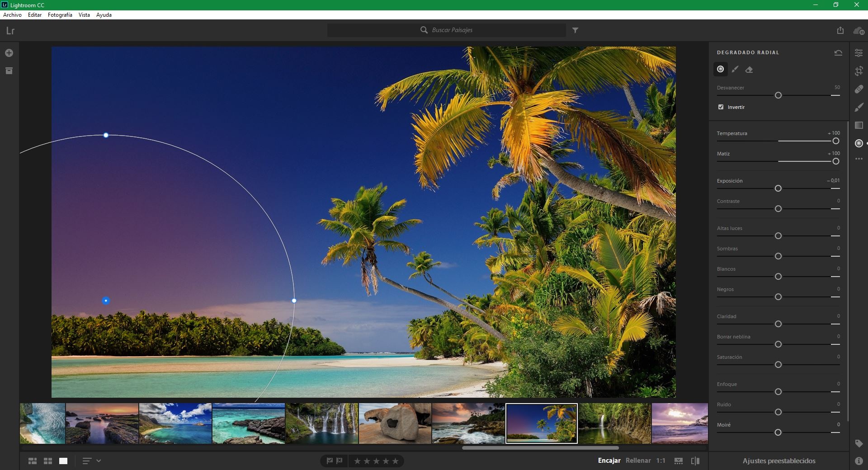868x470 pixels.
Task: Click the Exposición value -0,01
Action: tap(834, 180)
